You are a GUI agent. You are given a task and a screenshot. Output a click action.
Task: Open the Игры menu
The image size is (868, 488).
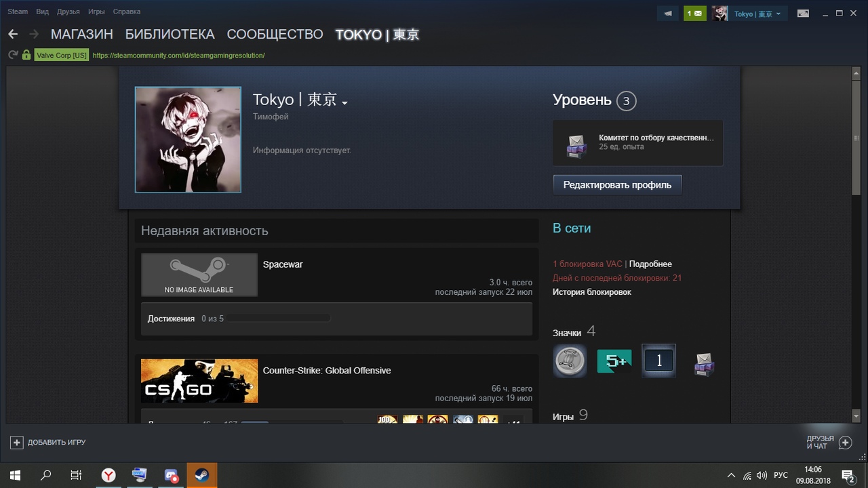pyautogui.click(x=96, y=12)
